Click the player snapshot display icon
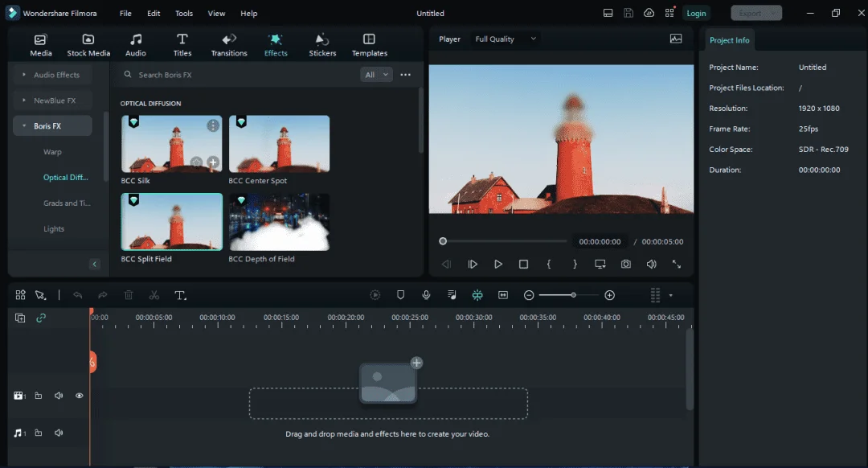868x468 pixels. pyautogui.click(x=676, y=39)
